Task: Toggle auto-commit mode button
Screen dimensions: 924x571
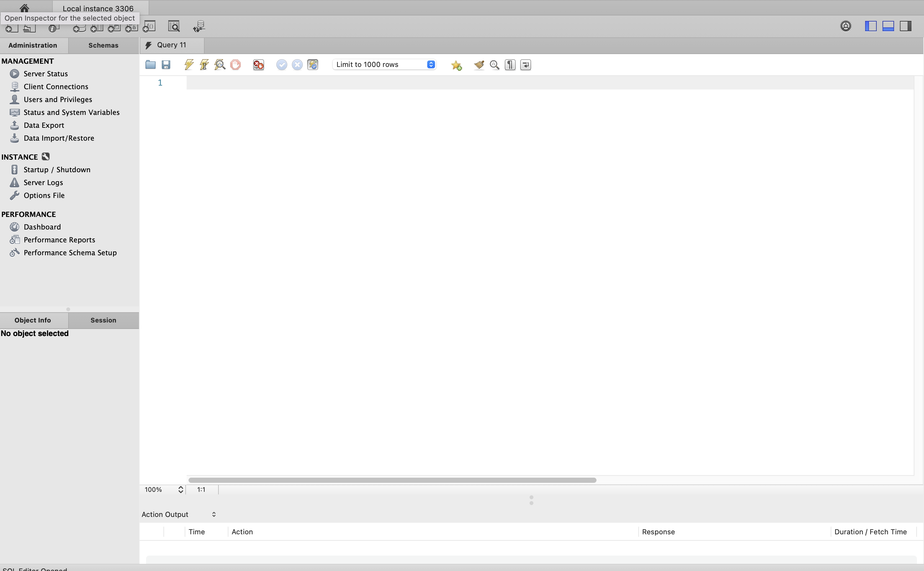Action: click(312, 65)
